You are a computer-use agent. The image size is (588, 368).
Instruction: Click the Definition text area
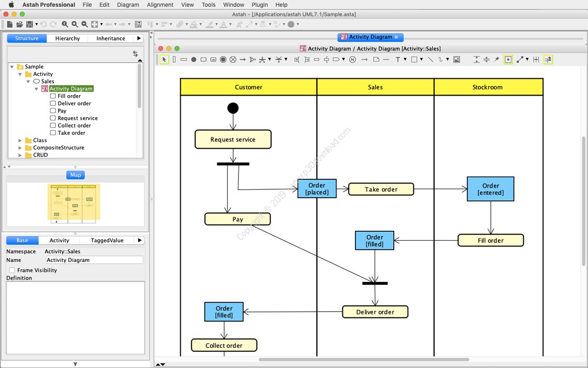[x=76, y=318]
